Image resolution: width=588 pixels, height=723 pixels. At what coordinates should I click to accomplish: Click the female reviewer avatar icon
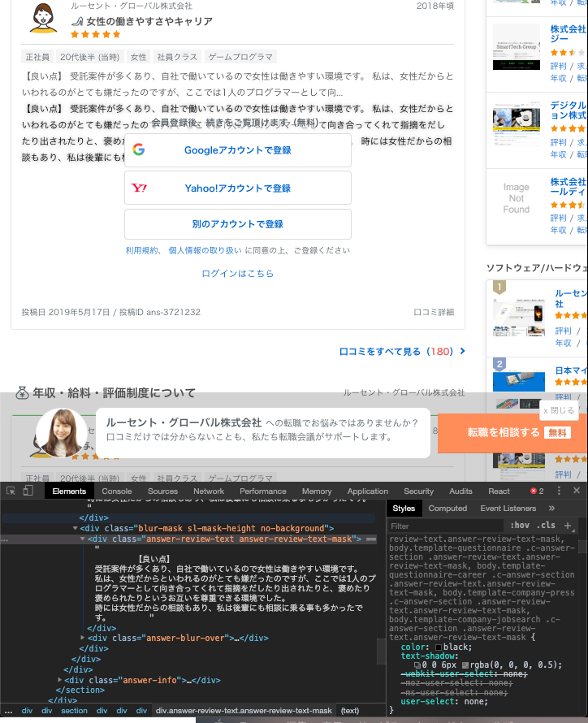(x=43, y=18)
